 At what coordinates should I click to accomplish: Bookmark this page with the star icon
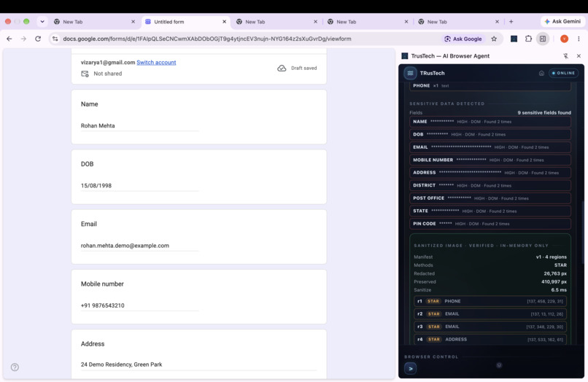[x=494, y=39]
